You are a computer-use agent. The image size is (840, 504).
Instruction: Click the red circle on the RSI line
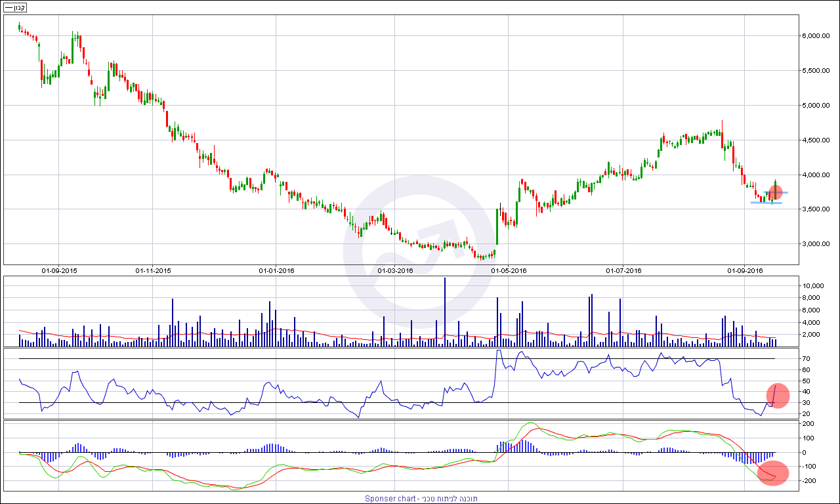(778, 396)
